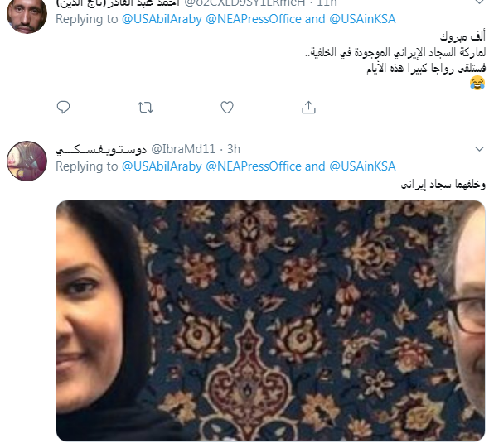
Task: Open the @IbraMd11 profile avatar
Action: [x=27, y=161]
